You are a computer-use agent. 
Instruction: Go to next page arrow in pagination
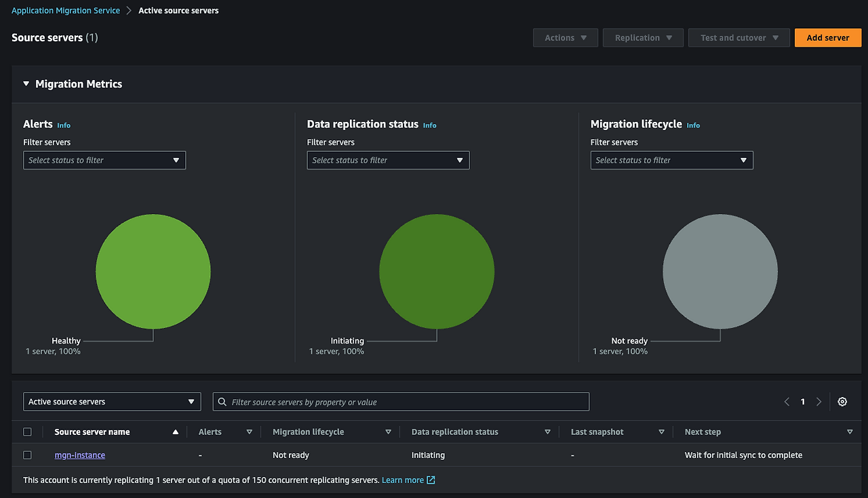coord(818,402)
